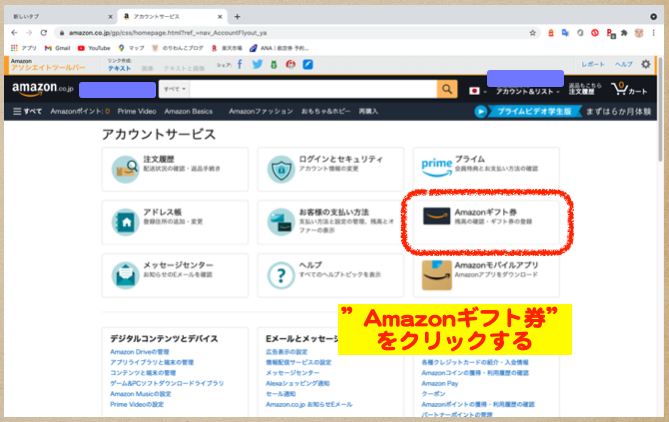Open 注文履歴 in the header
This screenshot has height=422, width=669.
point(585,89)
